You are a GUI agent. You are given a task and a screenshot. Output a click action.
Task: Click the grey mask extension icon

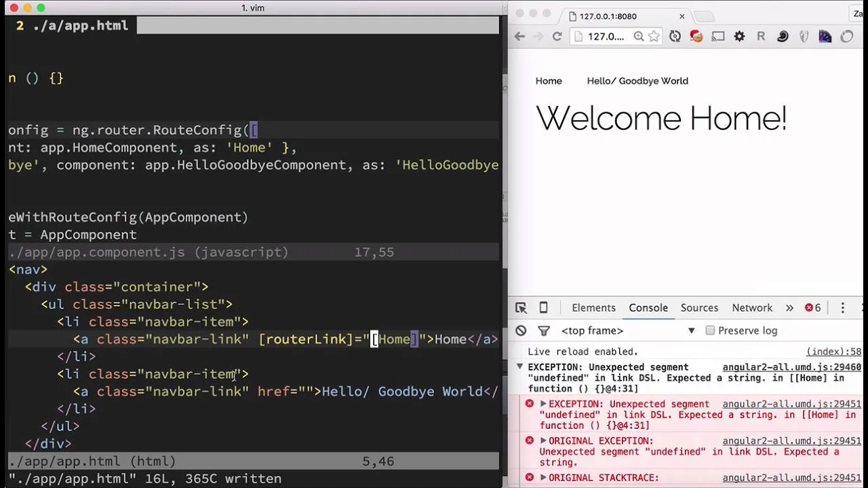pos(804,37)
